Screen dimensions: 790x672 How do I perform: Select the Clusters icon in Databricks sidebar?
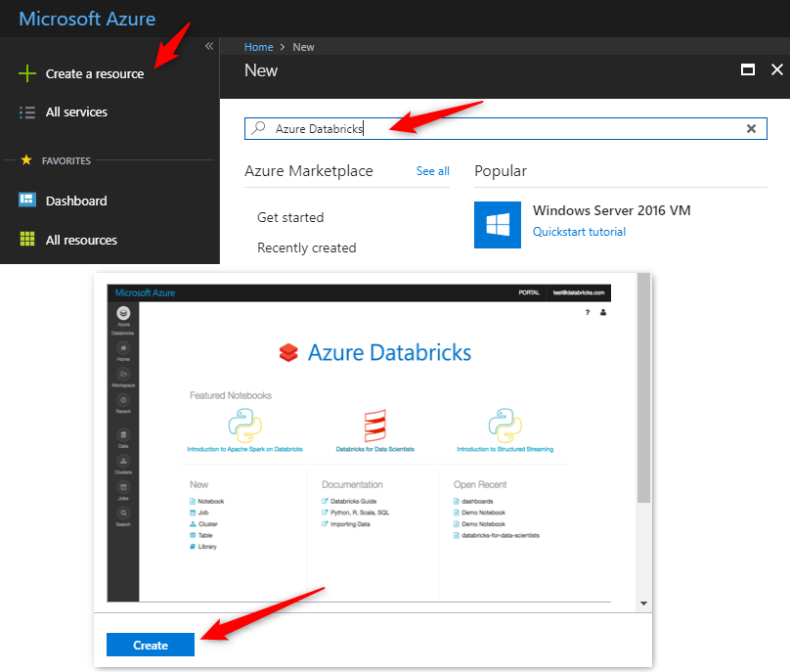(123, 461)
